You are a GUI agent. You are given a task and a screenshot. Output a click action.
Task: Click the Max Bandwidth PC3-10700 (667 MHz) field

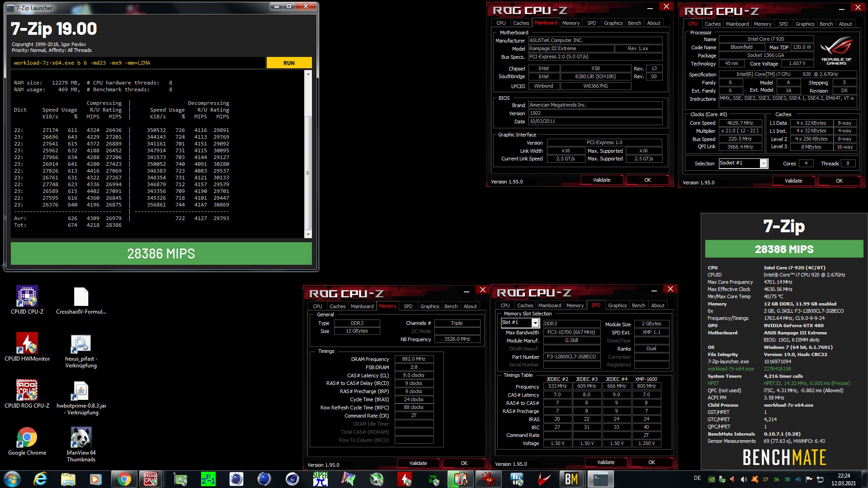click(571, 332)
